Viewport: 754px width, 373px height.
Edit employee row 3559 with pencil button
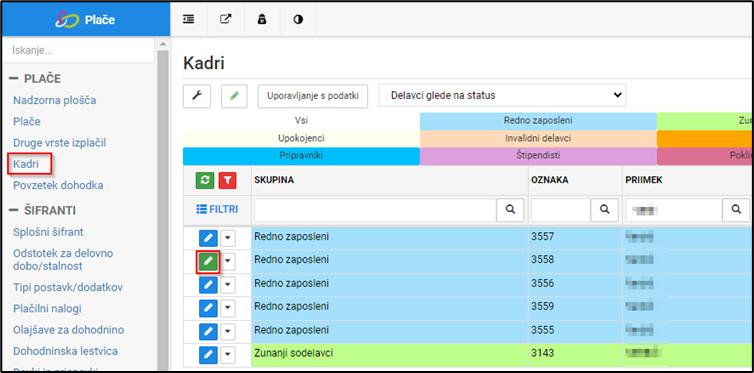coord(208,308)
